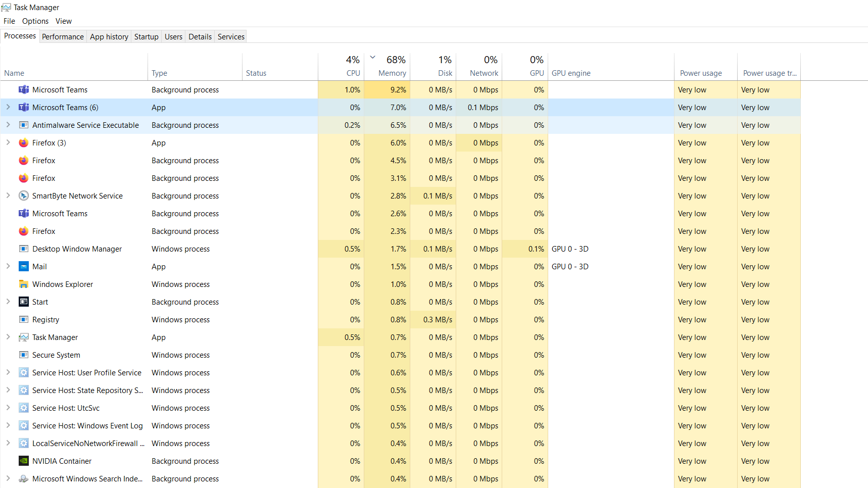The height and width of the screenshot is (488, 868).
Task: Click the Microsoft Teams icon on the 9.2% memory row
Action: tap(24, 90)
